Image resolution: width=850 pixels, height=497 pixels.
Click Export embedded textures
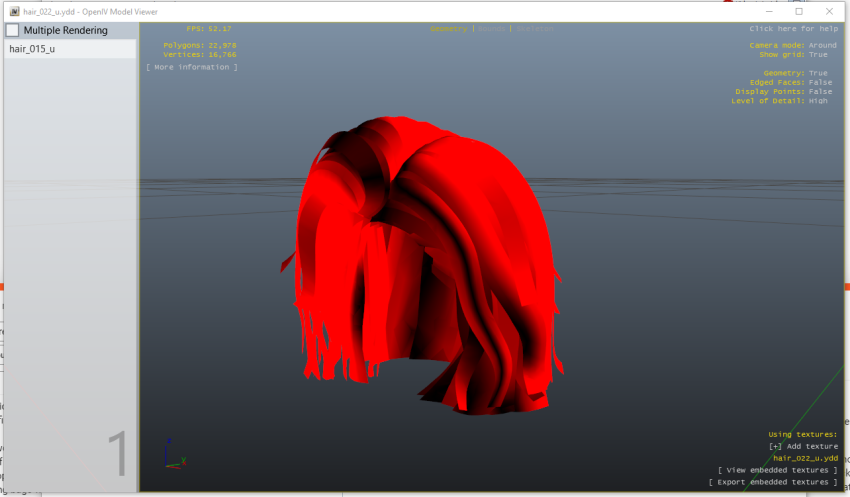(x=773, y=482)
